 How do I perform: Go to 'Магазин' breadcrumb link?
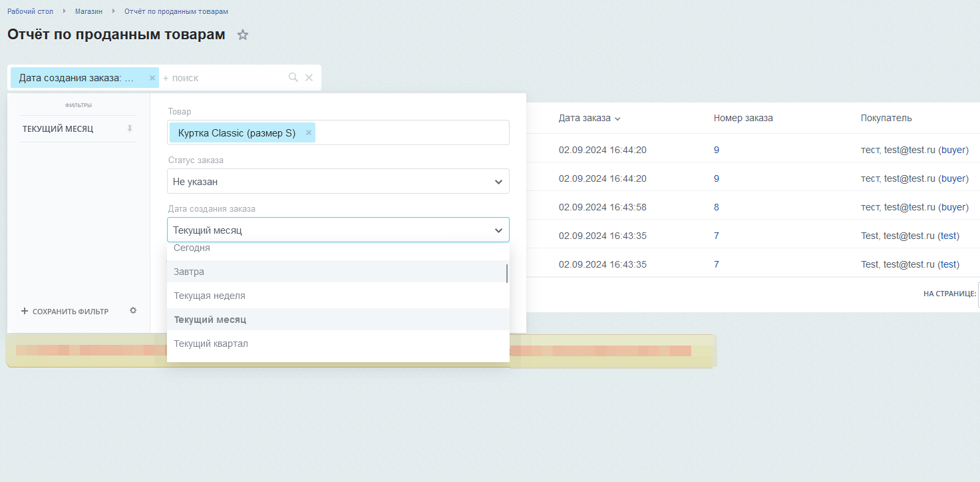point(88,11)
